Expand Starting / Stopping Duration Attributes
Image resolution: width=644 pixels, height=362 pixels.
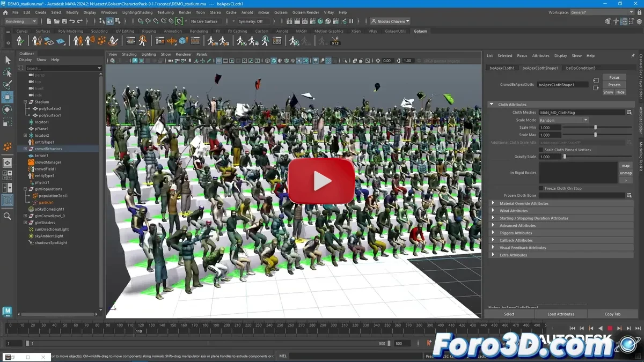pos(493,218)
